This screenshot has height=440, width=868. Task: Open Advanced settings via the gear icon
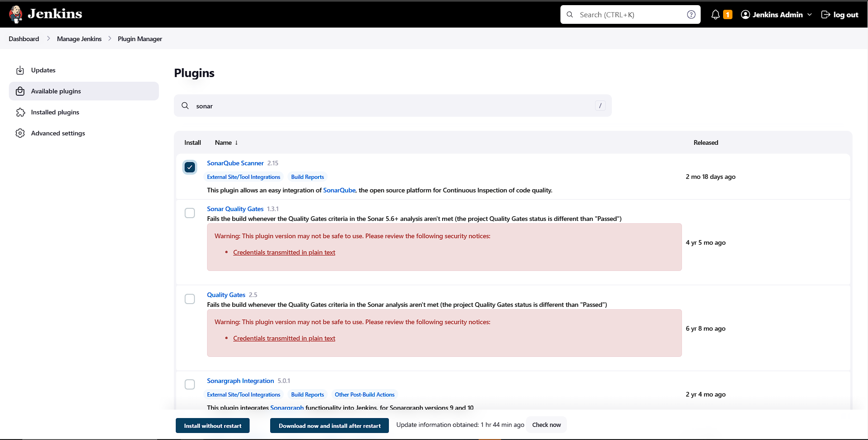[x=20, y=133]
